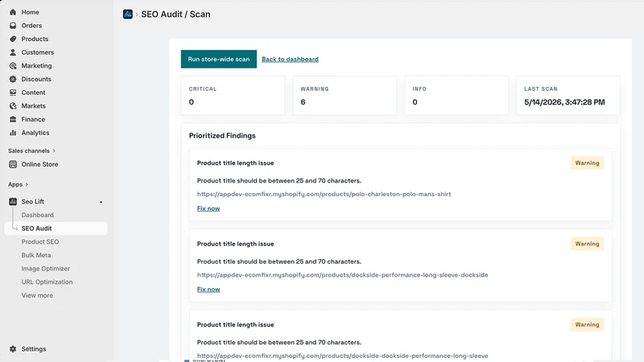Open the URL Optimization subpage

pyautogui.click(x=47, y=282)
